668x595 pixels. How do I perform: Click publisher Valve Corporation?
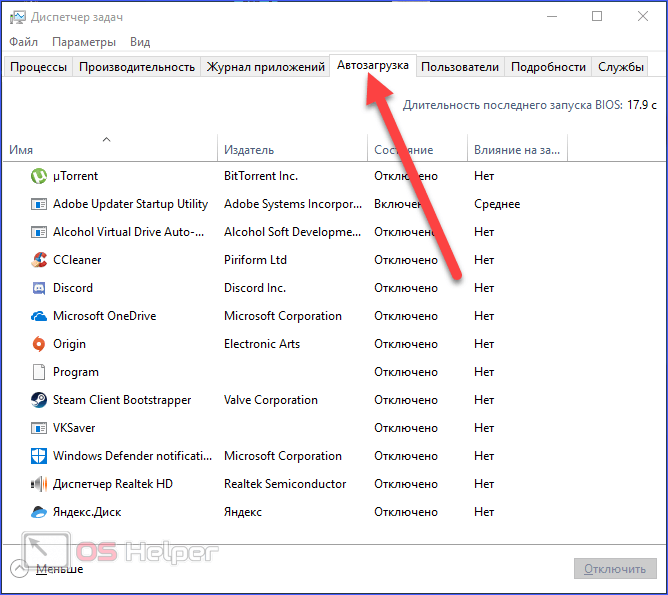click(271, 400)
